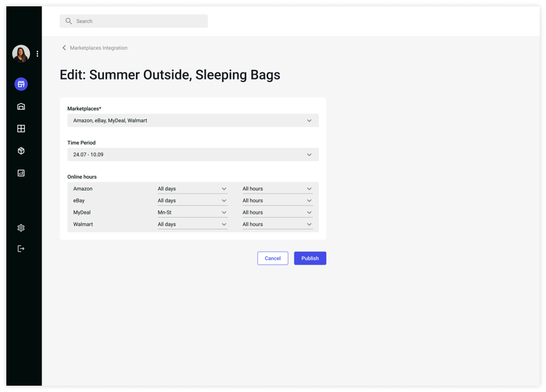The height and width of the screenshot is (392, 546).
Task: Open the analytics chart icon
Action: pyautogui.click(x=20, y=173)
